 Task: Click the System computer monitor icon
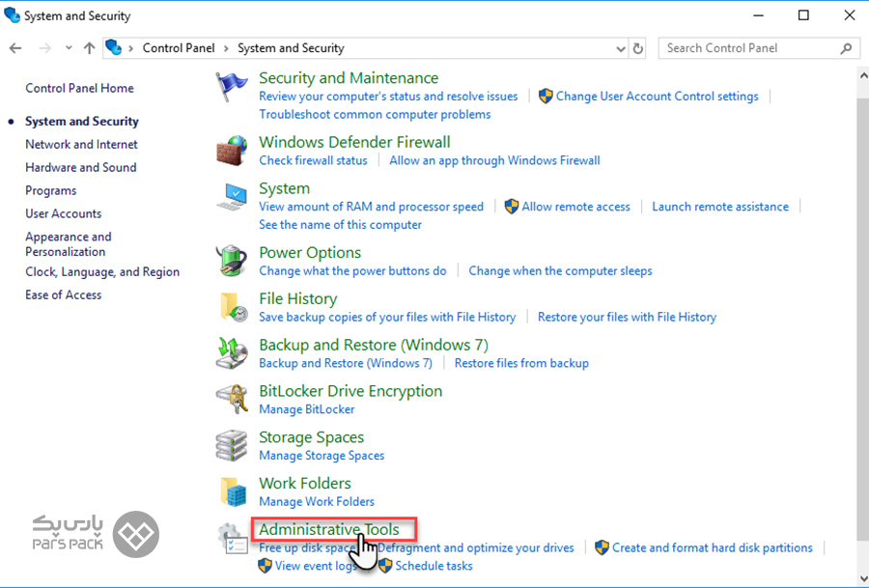232,197
